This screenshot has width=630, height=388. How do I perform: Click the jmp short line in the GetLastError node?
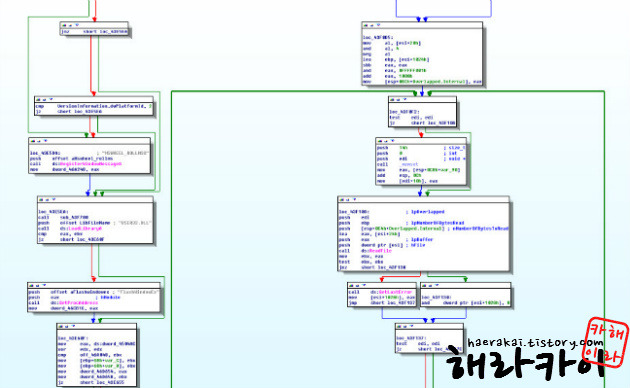pos(382,303)
